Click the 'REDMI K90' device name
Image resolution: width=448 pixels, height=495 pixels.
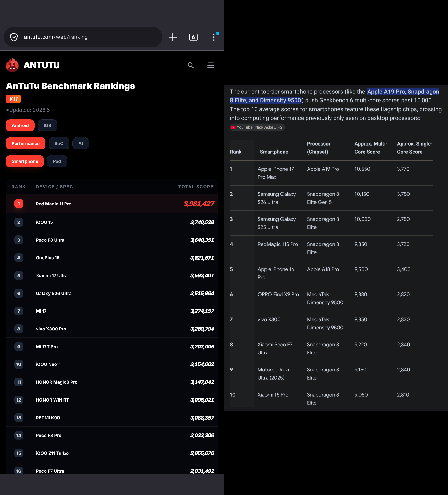[x=48, y=418]
